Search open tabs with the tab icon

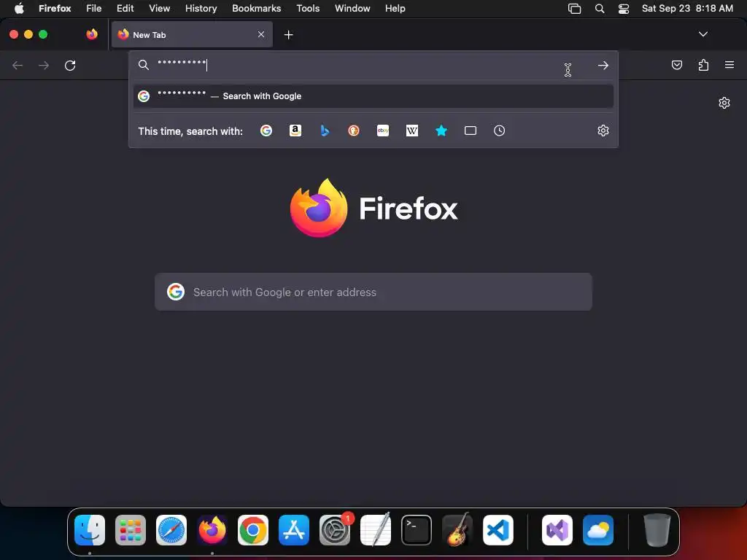(x=471, y=131)
